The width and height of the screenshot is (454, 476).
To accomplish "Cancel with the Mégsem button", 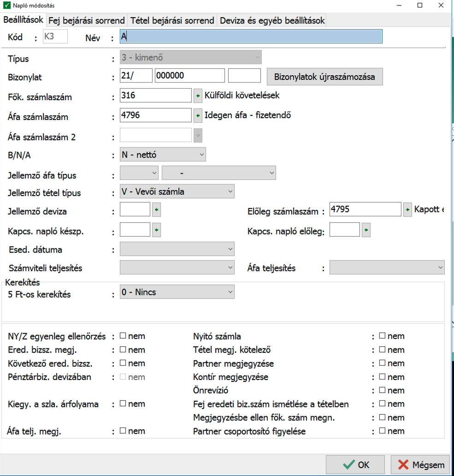I will click(420, 465).
